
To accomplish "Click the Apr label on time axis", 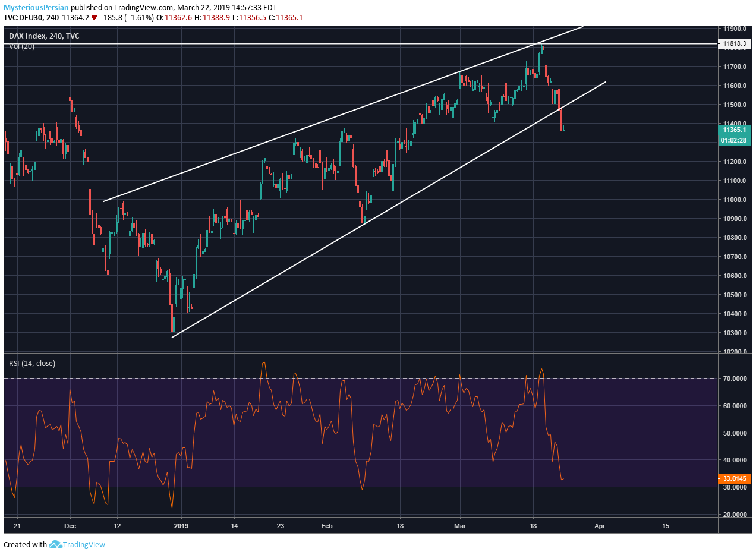I will 600,526.
